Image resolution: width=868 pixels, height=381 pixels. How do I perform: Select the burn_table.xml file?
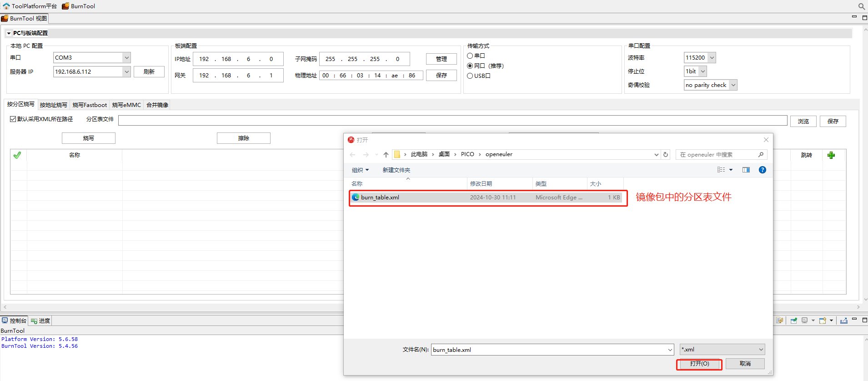[x=380, y=198]
